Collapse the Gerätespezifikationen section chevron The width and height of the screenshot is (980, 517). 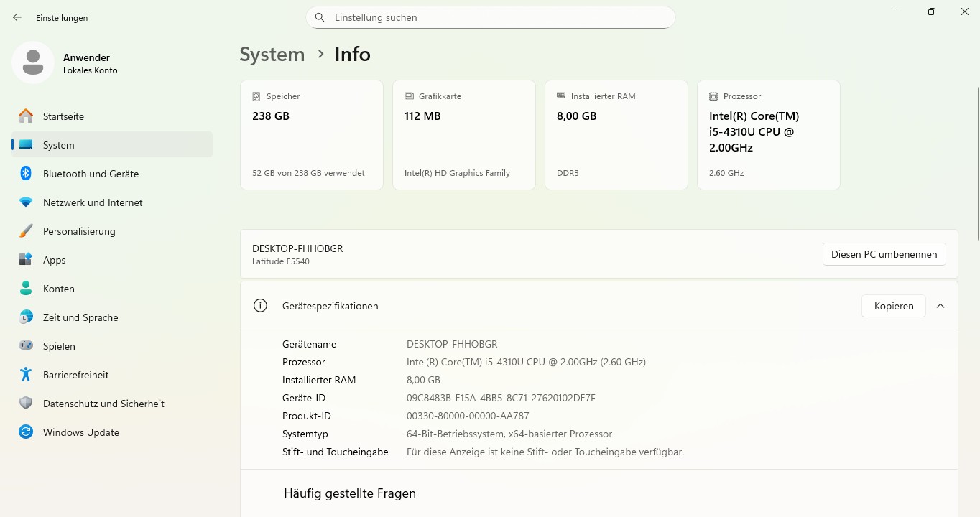[x=940, y=306]
